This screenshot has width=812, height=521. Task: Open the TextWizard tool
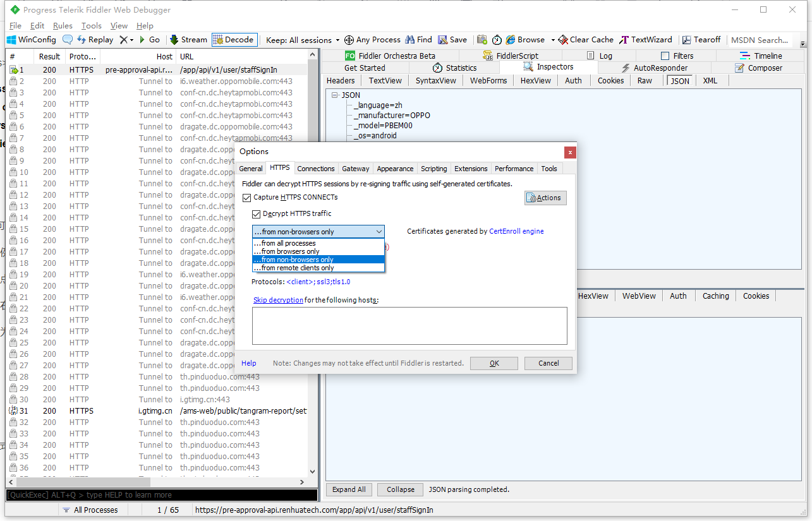click(646, 39)
